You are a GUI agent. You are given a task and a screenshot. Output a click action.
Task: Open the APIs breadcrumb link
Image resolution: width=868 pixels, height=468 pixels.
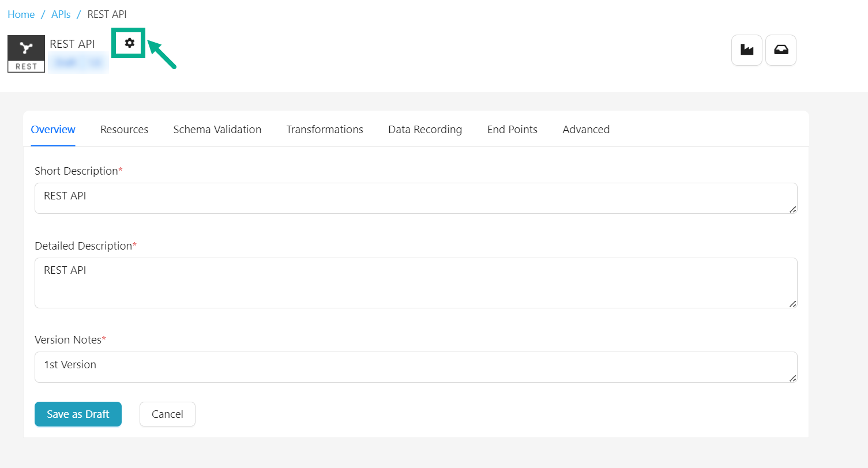(x=61, y=14)
